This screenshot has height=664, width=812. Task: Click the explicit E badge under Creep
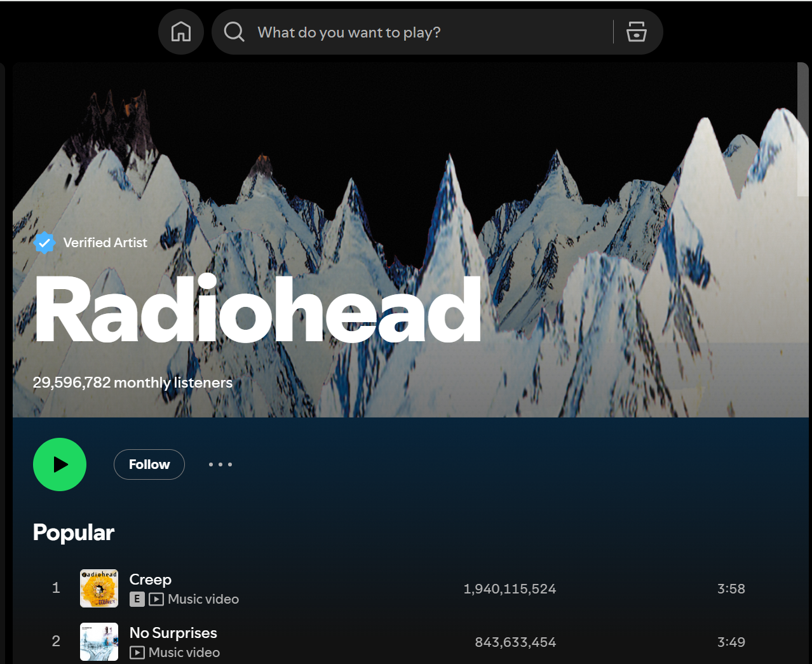(137, 599)
